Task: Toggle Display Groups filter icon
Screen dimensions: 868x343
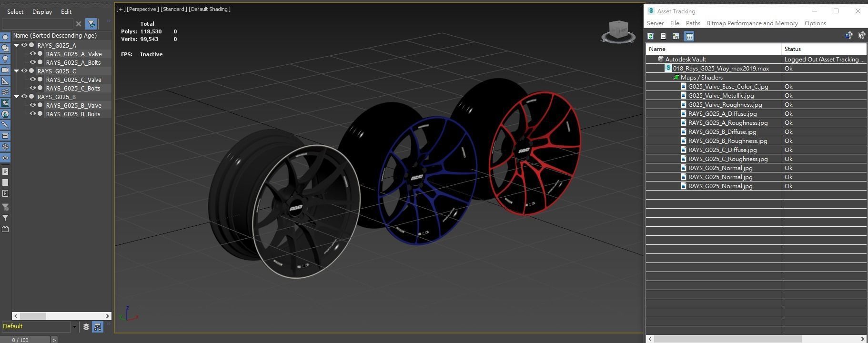Action: point(5,103)
